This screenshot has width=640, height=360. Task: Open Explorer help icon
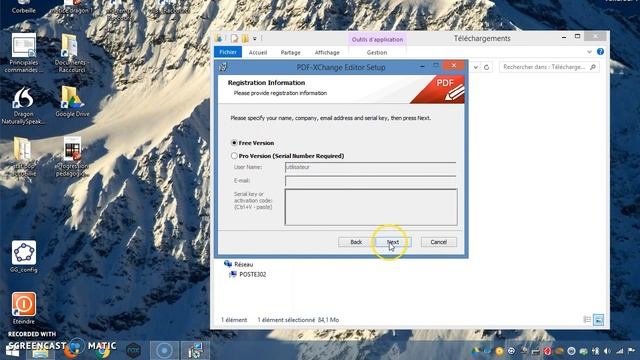(x=600, y=51)
